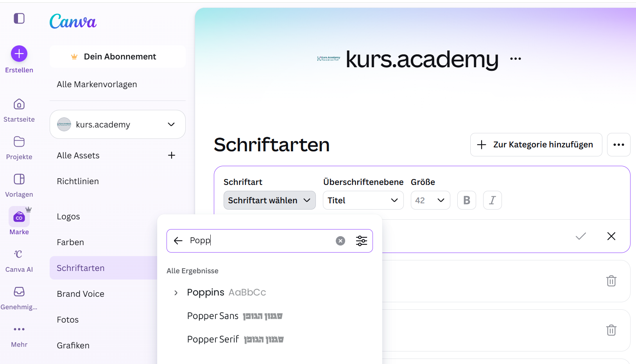The width and height of the screenshot is (636, 364).
Task: Collapse the sidebar panel icon
Action: [x=19, y=18]
